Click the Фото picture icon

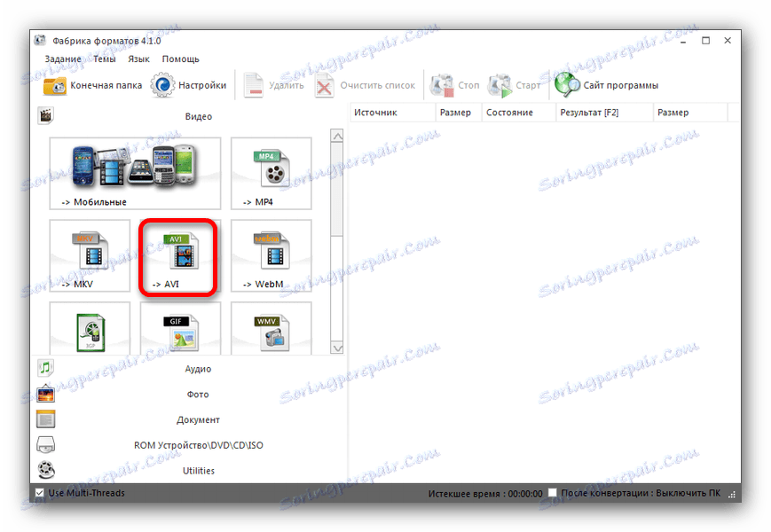45,394
